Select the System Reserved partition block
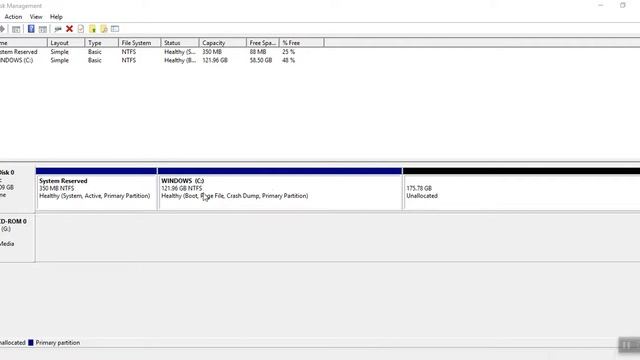 tap(96, 189)
